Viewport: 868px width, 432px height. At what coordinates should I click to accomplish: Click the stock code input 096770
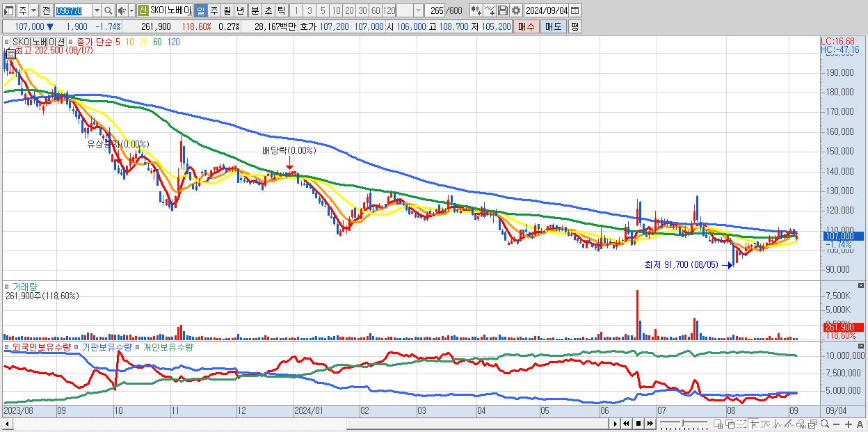click(74, 10)
